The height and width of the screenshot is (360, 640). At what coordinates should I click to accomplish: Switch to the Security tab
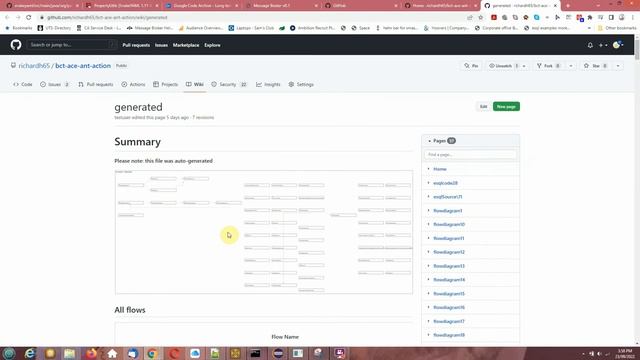[x=229, y=84]
